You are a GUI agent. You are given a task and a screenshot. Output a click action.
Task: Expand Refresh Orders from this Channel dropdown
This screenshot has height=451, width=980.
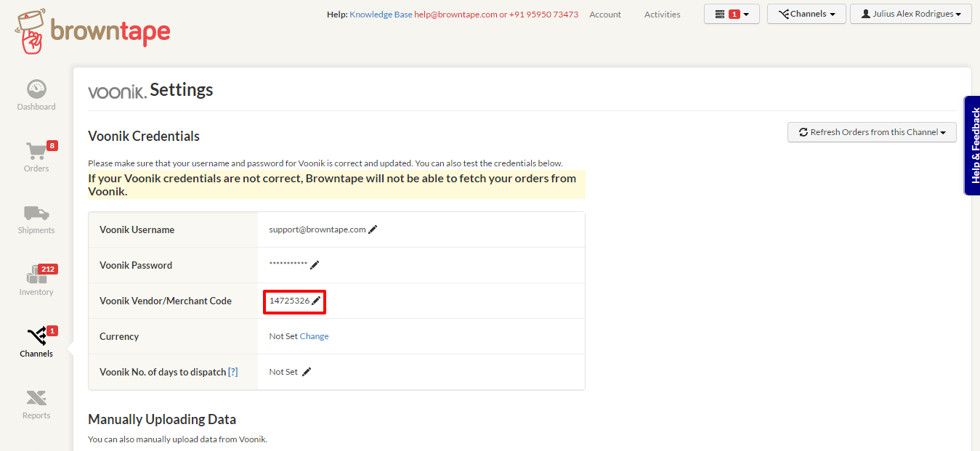pos(872,132)
